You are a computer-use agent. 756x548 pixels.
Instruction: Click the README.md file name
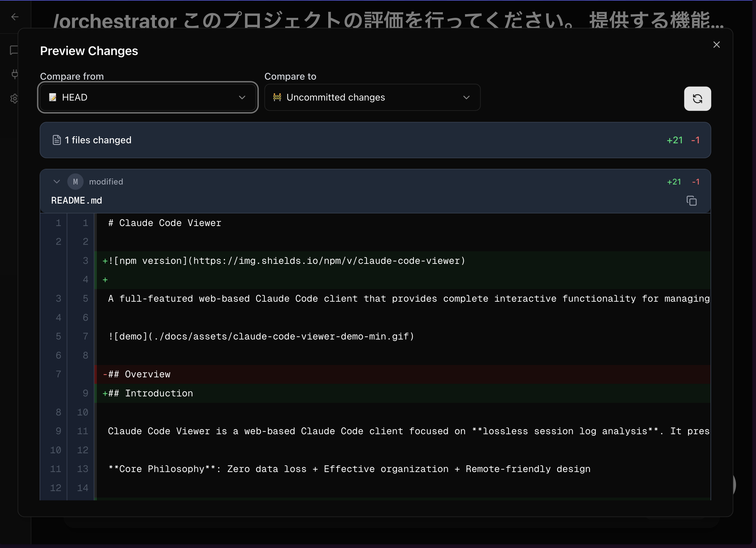click(77, 201)
